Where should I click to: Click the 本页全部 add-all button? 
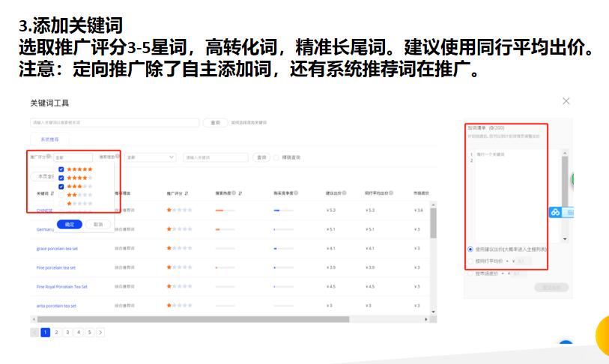click(x=44, y=176)
